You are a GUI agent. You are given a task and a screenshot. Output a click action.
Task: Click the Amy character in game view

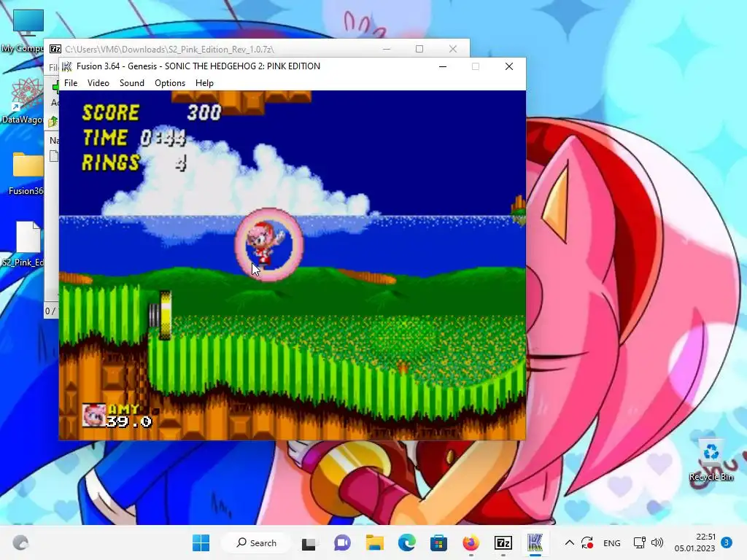(265, 244)
